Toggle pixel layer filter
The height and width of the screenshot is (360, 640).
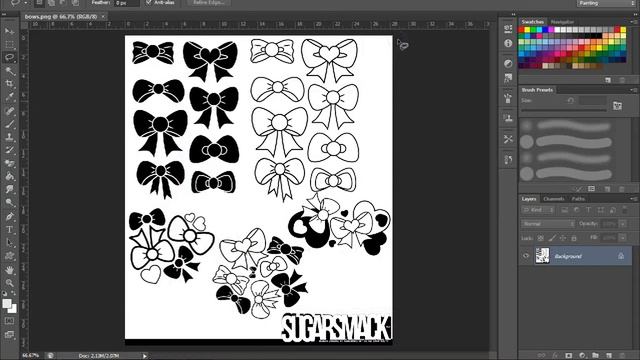(564, 210)
